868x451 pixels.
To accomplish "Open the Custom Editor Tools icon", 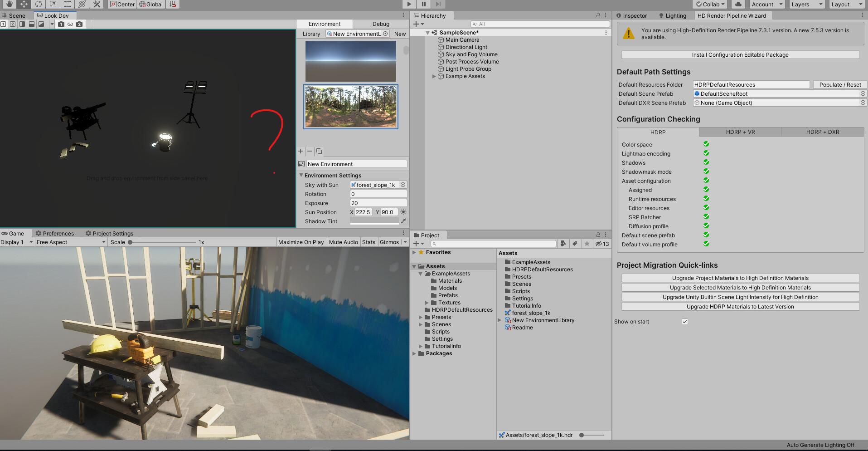I will click(x=97, y=4).
